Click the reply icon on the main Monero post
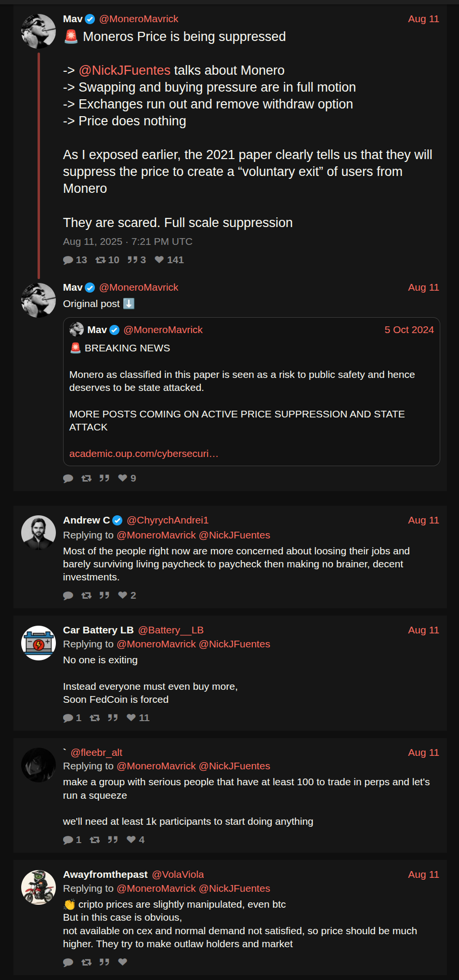 tap(68, 260)
